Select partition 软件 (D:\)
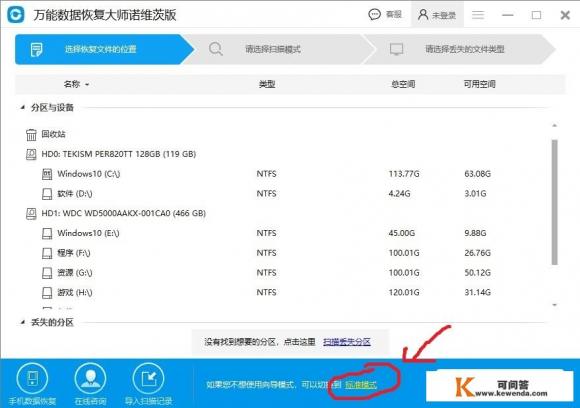Screen dimensions: 580x408 click(x=75, y=193)
